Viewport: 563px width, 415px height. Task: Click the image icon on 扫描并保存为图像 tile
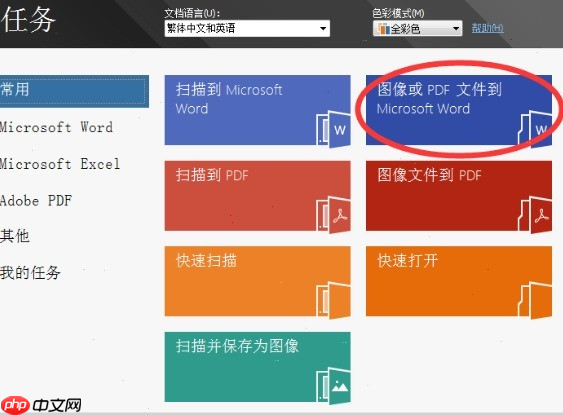click(x=334, y=386)
